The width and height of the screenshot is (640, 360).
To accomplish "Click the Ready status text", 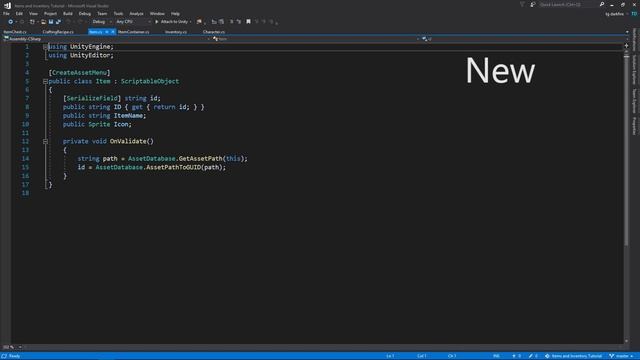I will (14, 356).
